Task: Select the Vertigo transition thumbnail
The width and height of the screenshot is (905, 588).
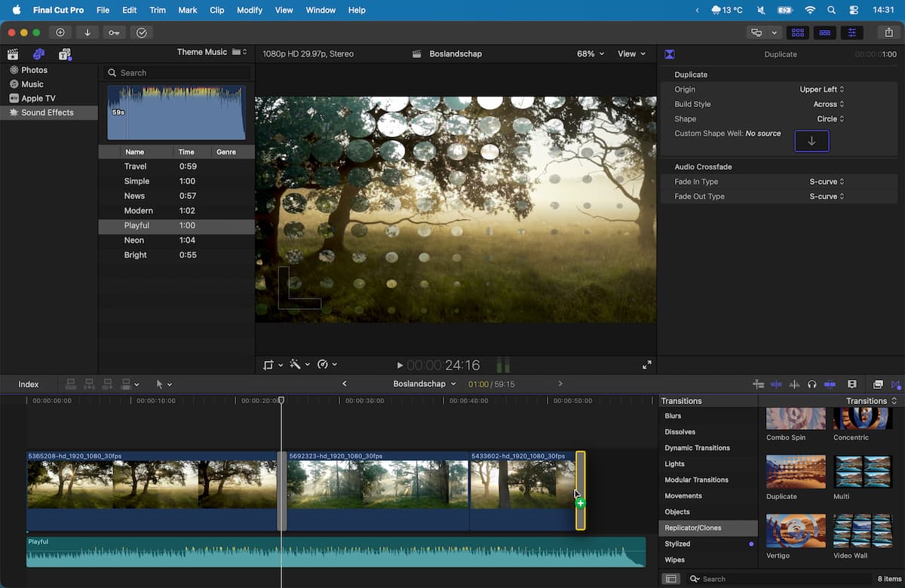Action: pos(796,531)
